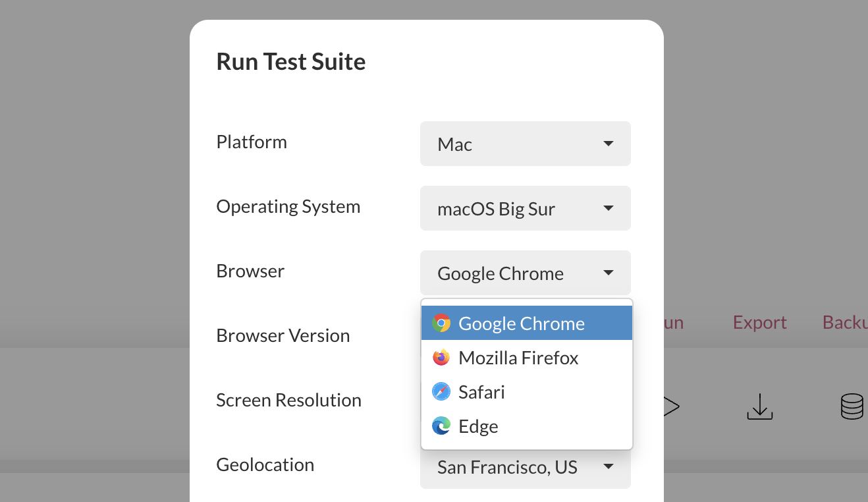The width and height of the screenshot is (868, 502).
Task: Click the database backup icon behind the dialog
Action: [x=852, y=407]
